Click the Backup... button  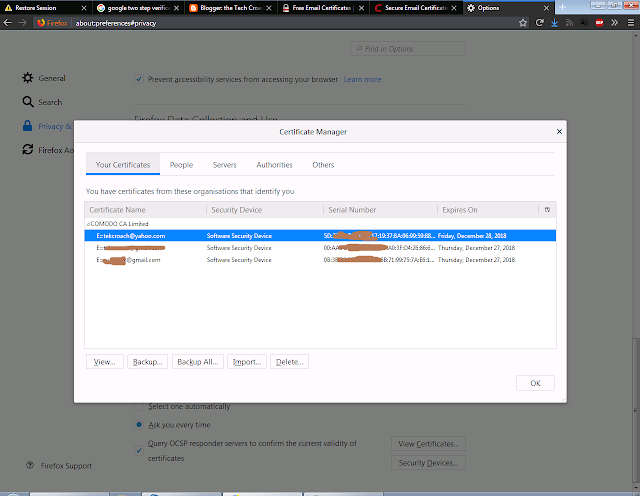[x=147, y=362]
